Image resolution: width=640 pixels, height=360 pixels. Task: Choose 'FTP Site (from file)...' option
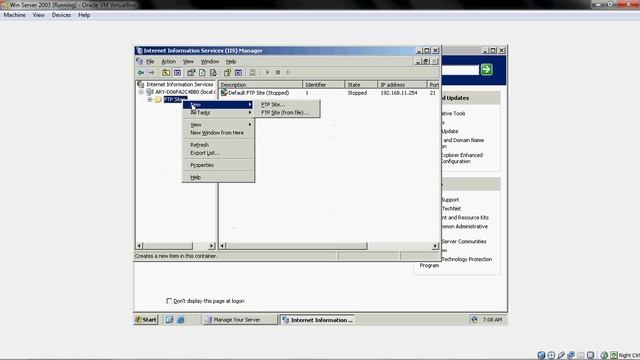coord(286,113)
